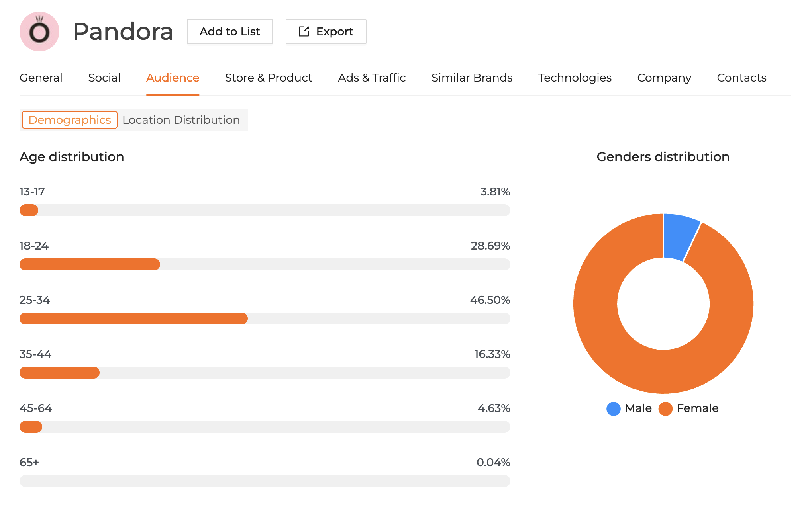Image resolution: width=812 pixels, height=512 pixels.
Task: Navigate to the Contacts section
Action: coord(741,78)
